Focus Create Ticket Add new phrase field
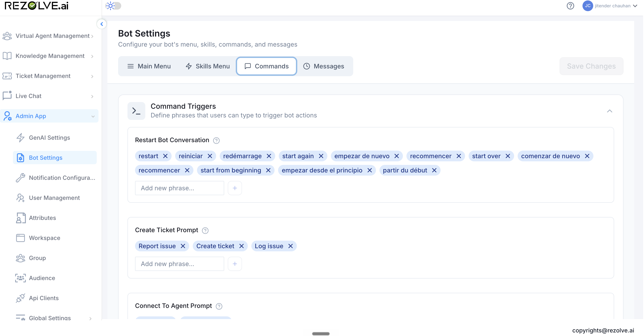Viewport: 644px width, 336px height. point(180,264)
